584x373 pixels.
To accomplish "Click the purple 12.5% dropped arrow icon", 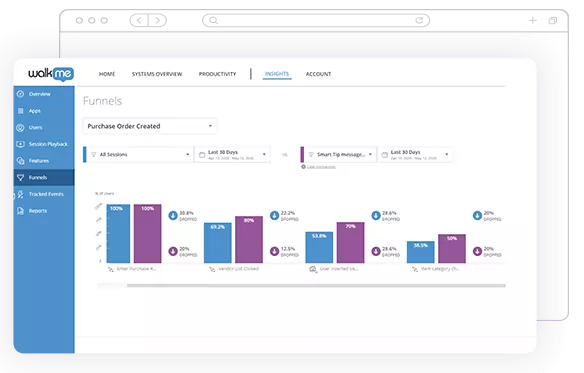I will pyautogui.click(x=274, y=251).
